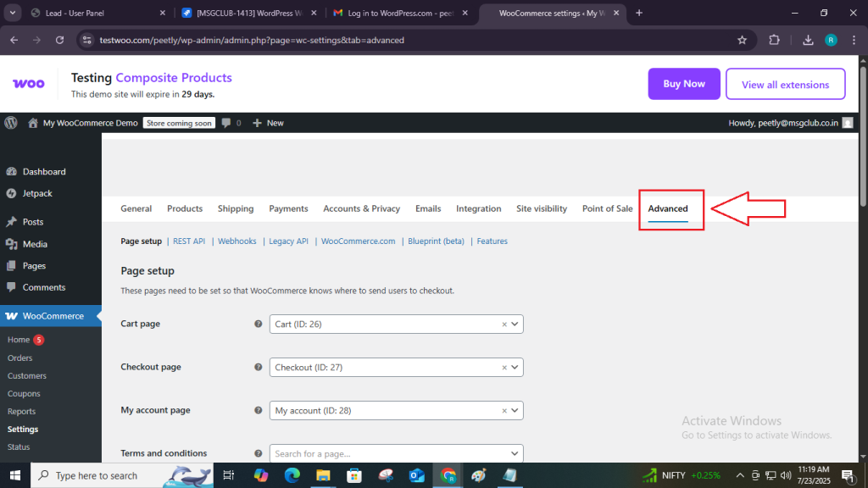This screenshot has width=868, height=488.
Task: Click View all extensions button
Action: (x=786, y=84)
